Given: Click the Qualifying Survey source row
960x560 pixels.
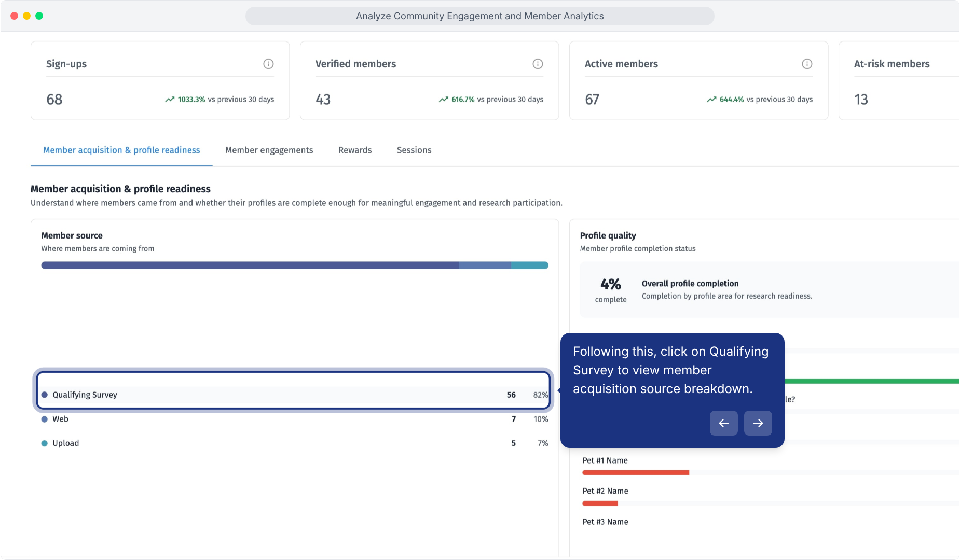Looking at the screenshot, I should point(294,395).
